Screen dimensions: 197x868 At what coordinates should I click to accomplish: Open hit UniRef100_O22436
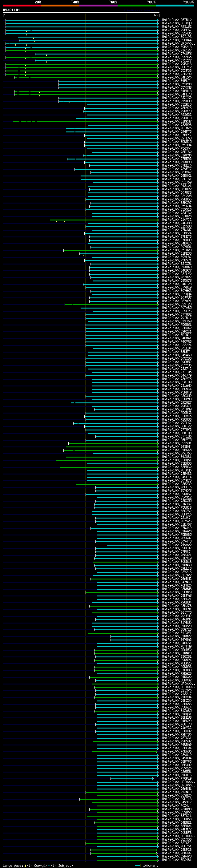point(177,33)
